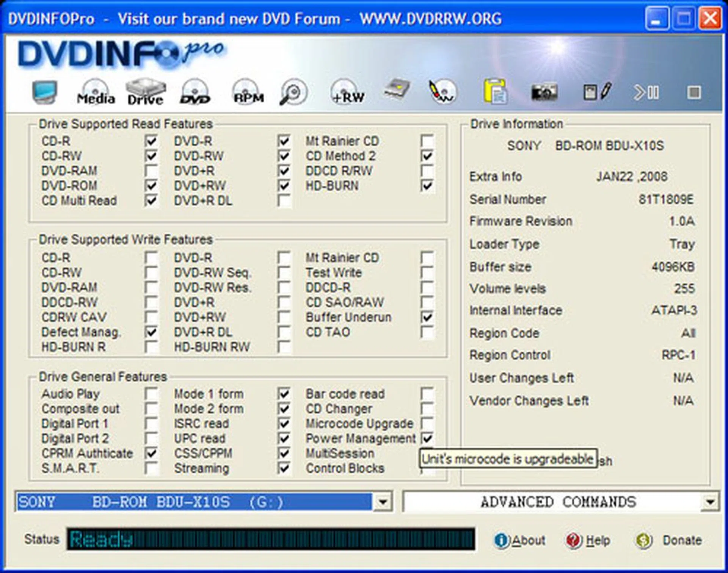
Task: Select the disc examine magnifier icon
Action: 293,91
